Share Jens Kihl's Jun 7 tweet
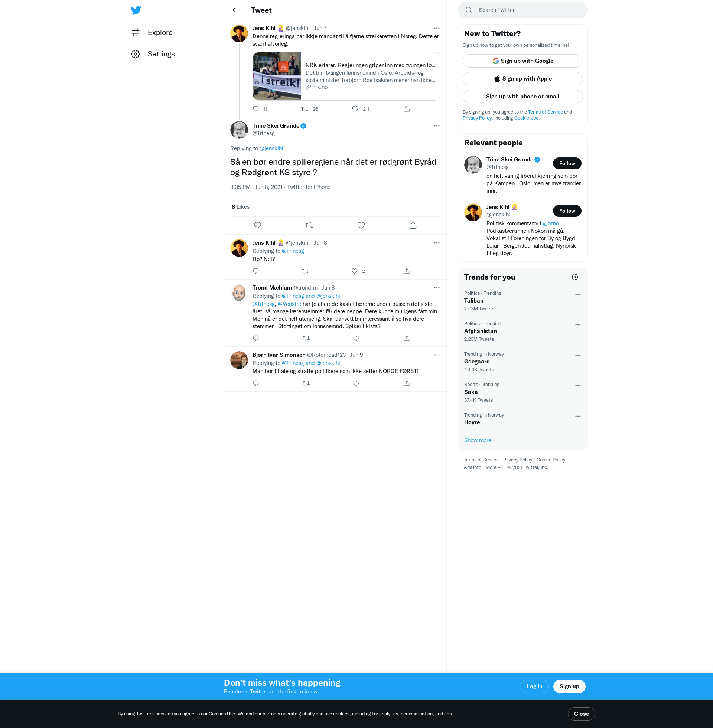The width and height of the screenshot is (713, 728). coord(407,109)
